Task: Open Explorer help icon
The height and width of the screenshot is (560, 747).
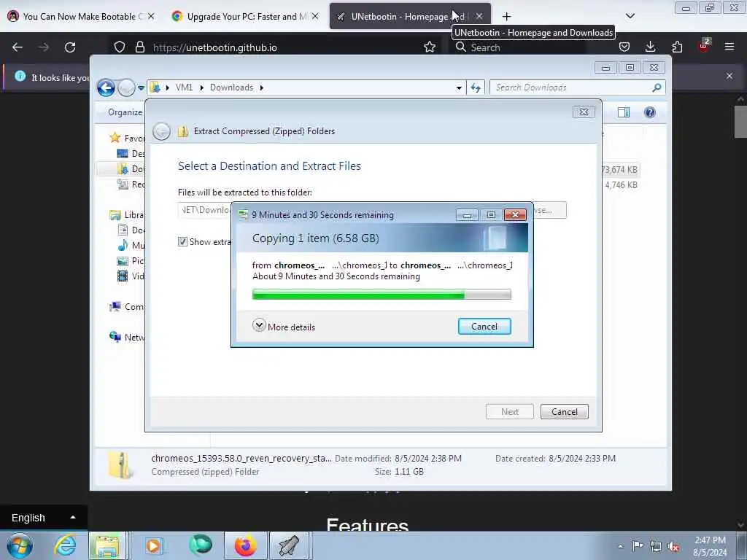Action: tap(650, 112)
